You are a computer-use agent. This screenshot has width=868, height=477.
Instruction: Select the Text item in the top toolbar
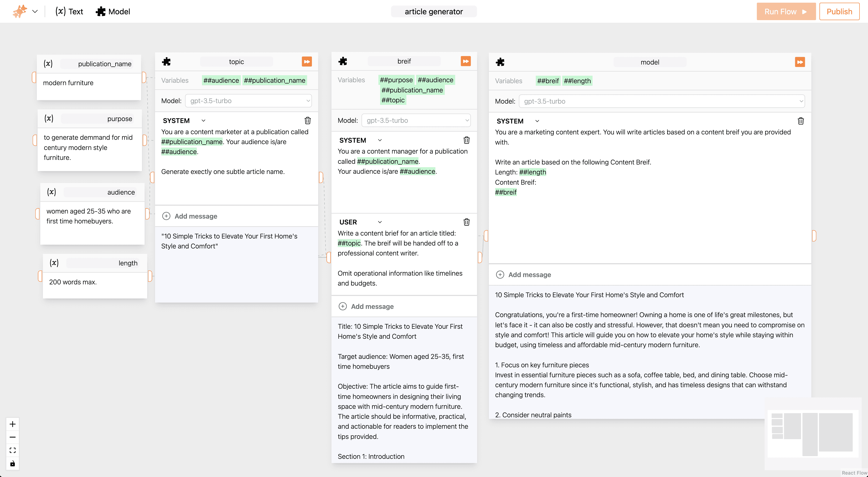tap(69, 11)
